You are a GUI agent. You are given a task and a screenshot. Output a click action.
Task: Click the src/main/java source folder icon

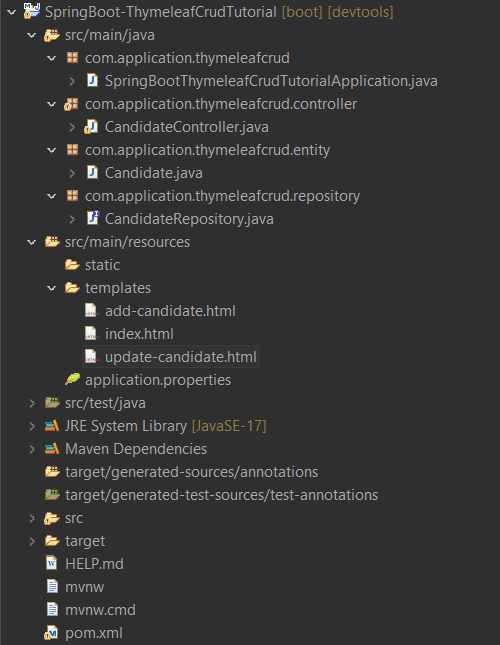(52, 35)
